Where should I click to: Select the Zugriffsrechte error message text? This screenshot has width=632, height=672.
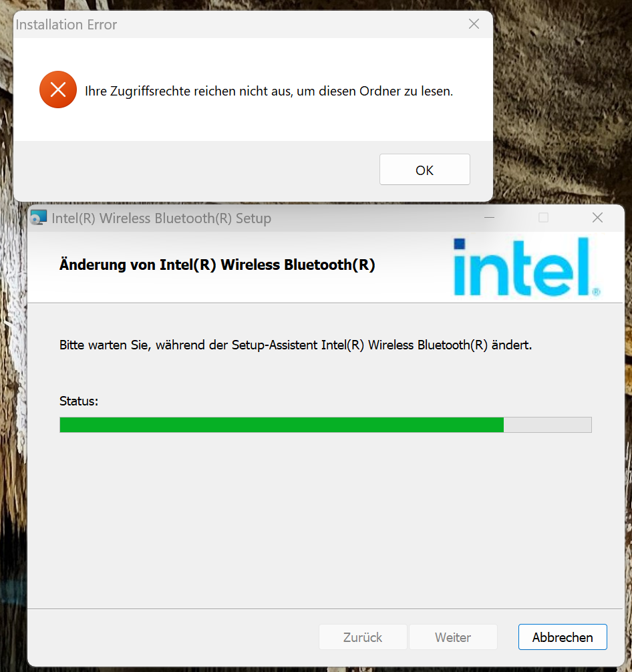pos(269,92)
